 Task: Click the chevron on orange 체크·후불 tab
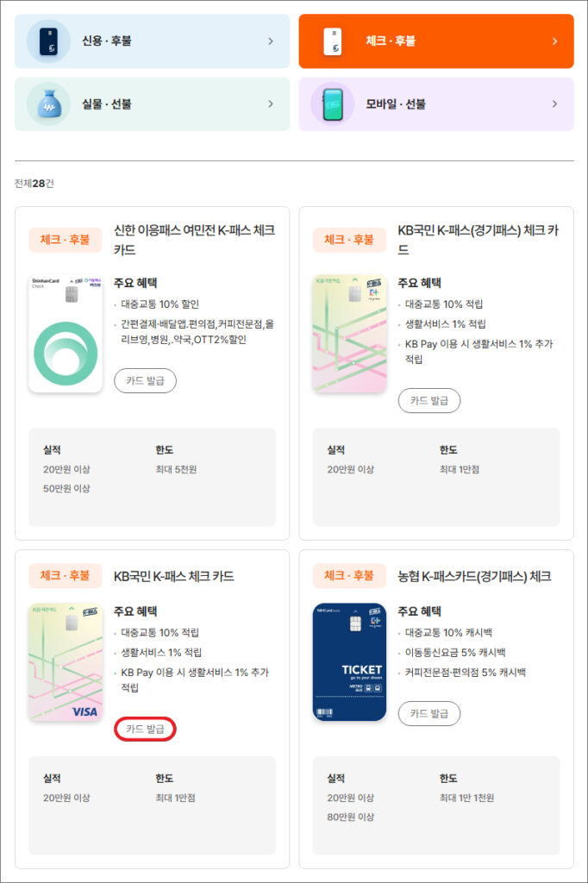(x=554, y=41)
